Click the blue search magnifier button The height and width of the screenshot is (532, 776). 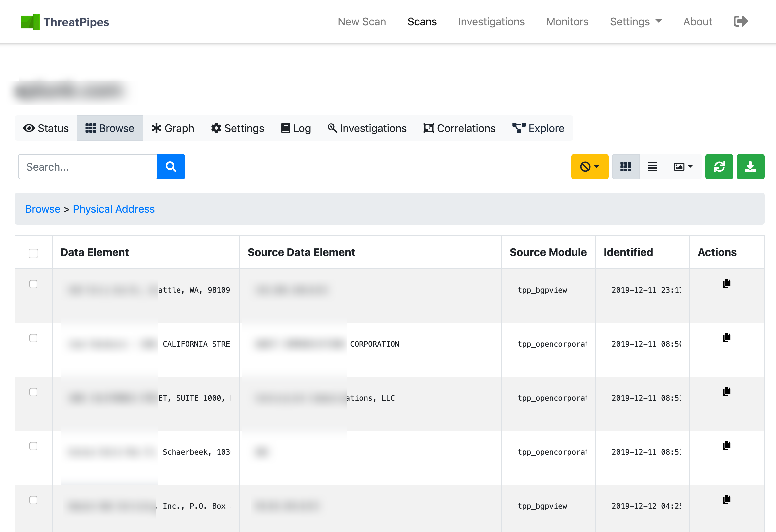click(171, 167)
